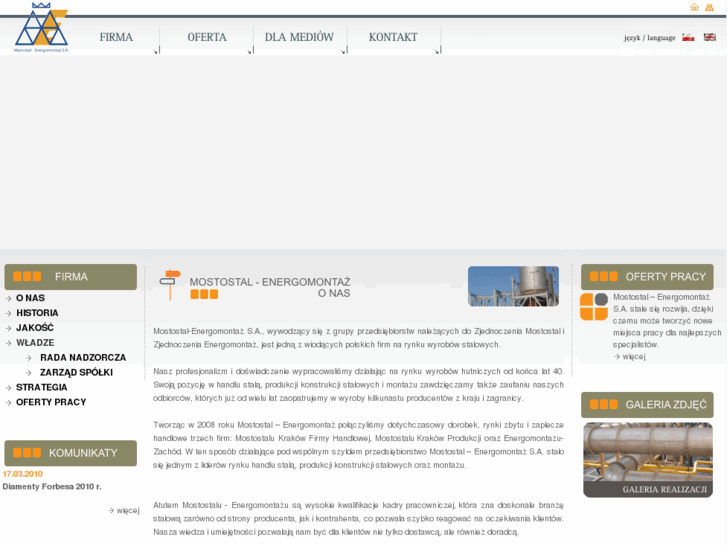This screenshot has width=727, height=545.
Task: Open the KONTAKT top menu
Action: pos(393,37)
